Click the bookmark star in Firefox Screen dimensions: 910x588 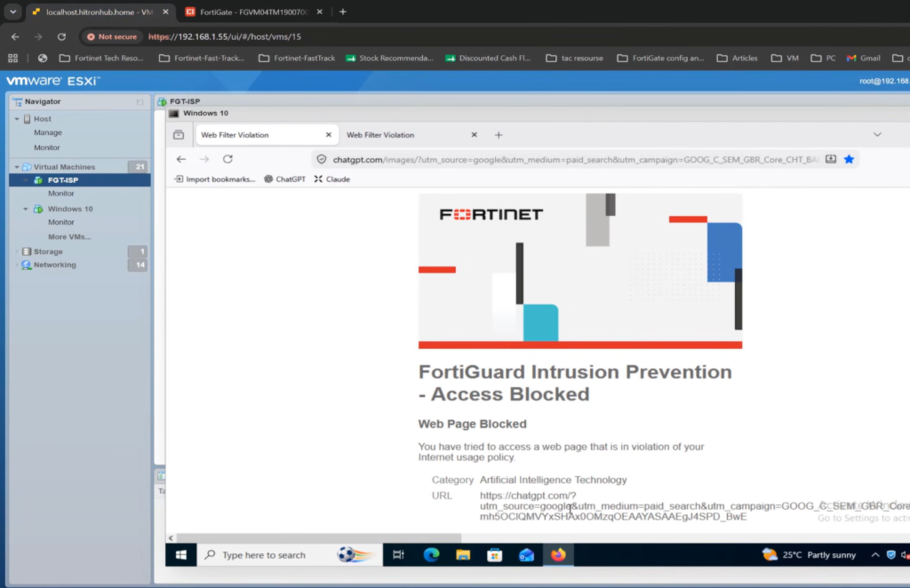click(849, 160)
